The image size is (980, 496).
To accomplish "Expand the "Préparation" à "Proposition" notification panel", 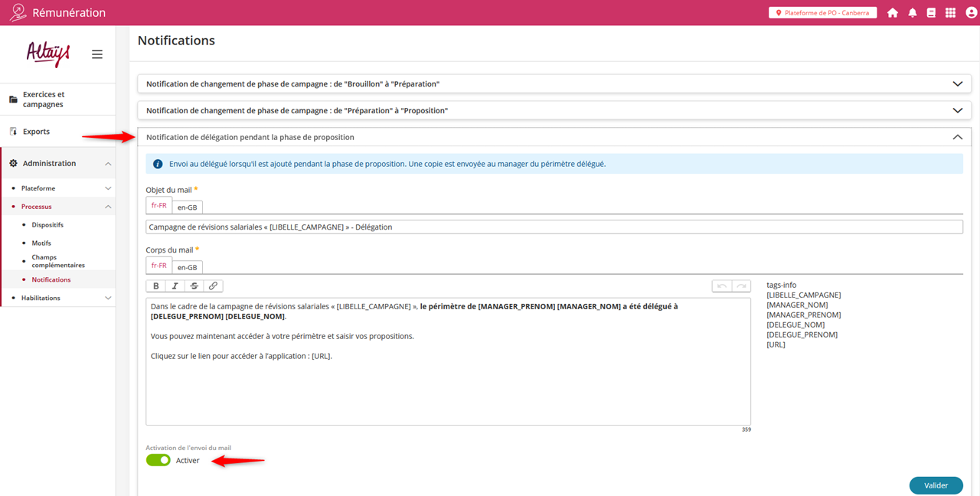I will pyautogui.click(x=957, y=111).
